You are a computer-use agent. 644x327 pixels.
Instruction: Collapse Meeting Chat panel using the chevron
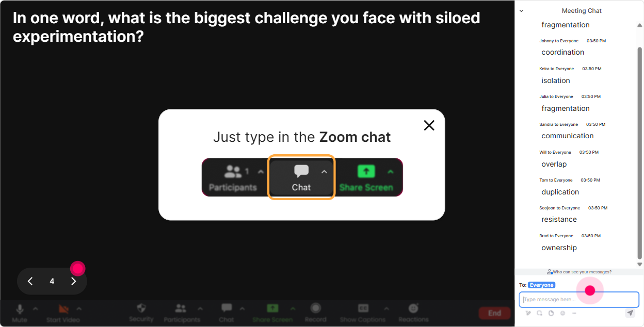[x=521, y=11]
